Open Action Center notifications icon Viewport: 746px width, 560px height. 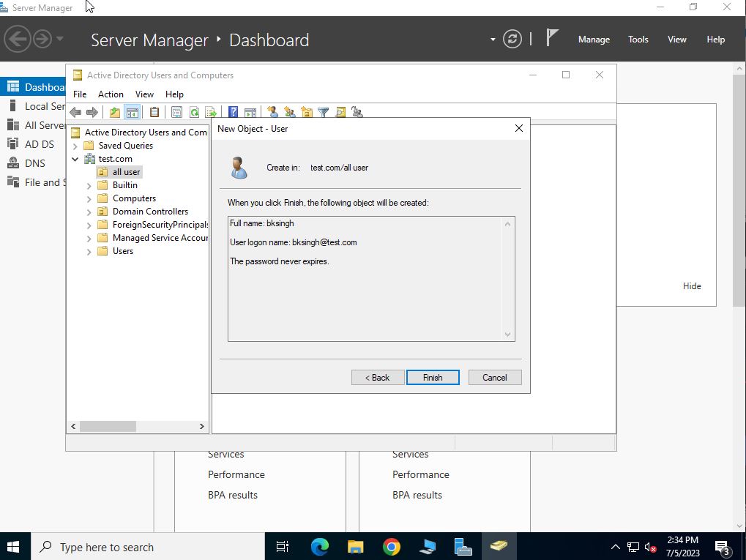pos(723,548)
